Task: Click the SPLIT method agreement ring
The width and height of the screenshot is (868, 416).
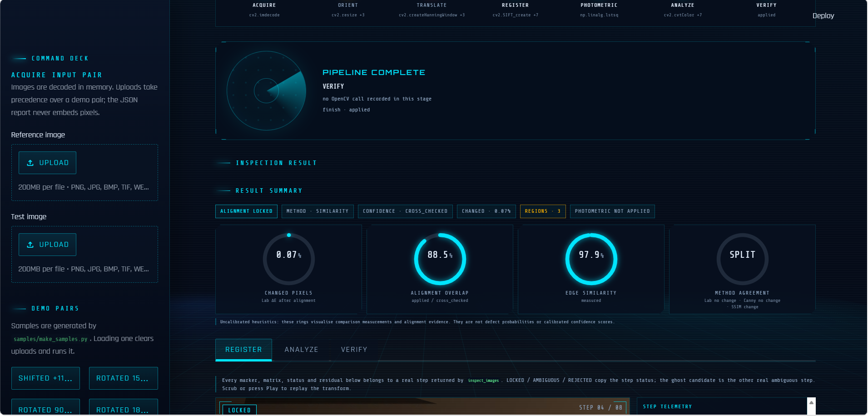Action: 743,259
